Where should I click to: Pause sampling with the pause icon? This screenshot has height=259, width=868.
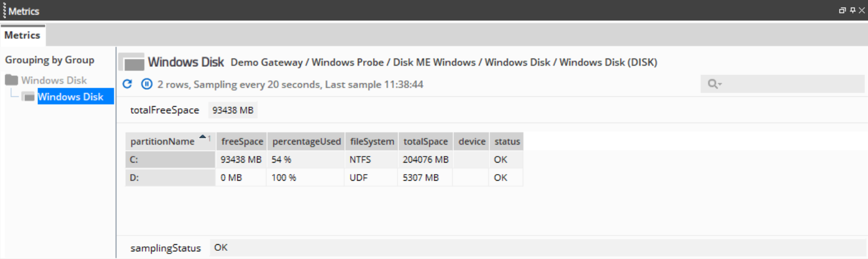tap(147, 84)
